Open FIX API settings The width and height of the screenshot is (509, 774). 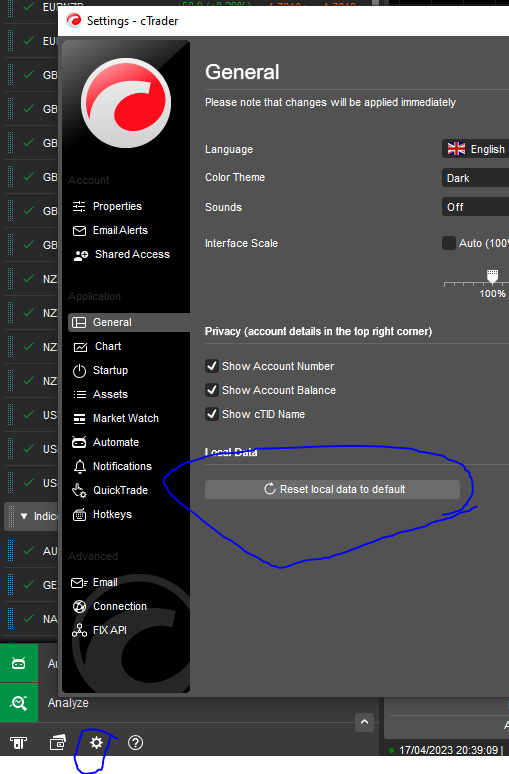(x=110, y=630)
